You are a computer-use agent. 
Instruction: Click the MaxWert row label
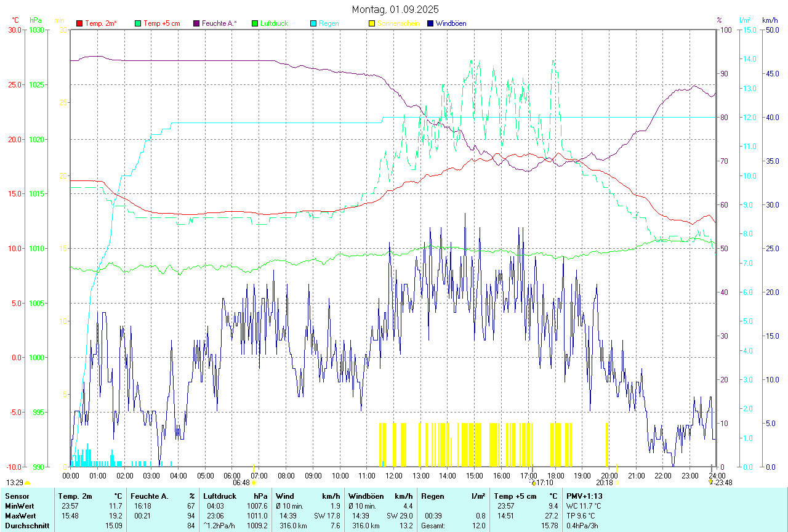point(19,515)
